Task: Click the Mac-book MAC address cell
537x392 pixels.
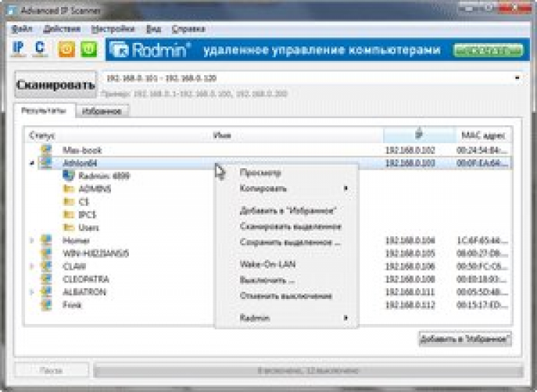Action: [482, 150]
